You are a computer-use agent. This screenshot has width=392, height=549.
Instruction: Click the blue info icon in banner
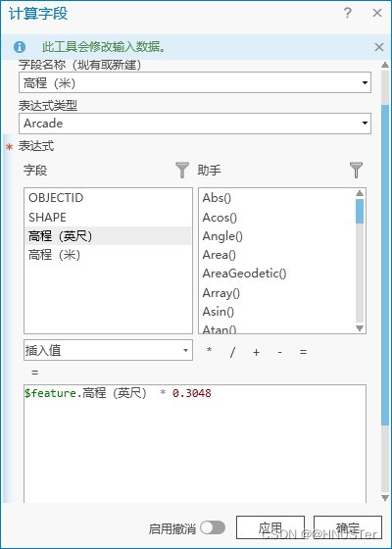(20, 47)
